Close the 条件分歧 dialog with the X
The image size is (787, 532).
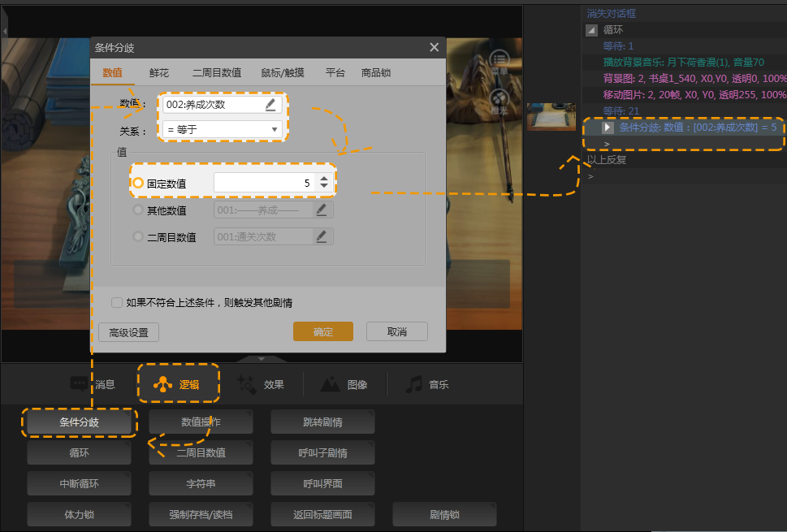point(434,48)
